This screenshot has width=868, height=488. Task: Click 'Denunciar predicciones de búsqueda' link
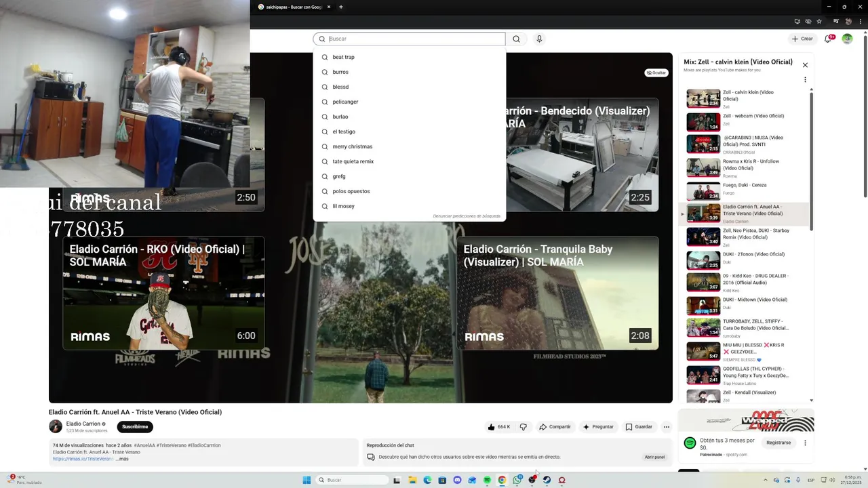(x=467, y=216)
